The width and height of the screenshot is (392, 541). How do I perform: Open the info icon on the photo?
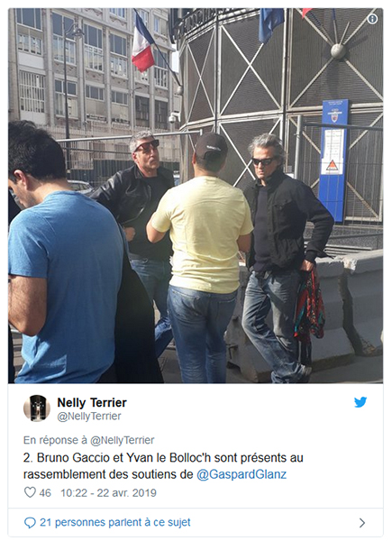pyautogui.click(x=372, y=19)
